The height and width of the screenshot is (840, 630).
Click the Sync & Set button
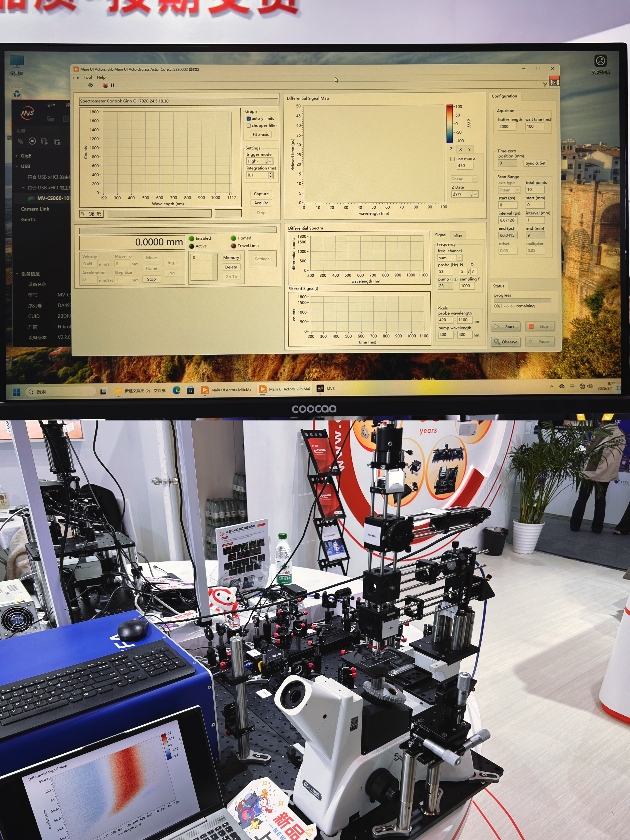pyautogui.click(x=535, y=163)
